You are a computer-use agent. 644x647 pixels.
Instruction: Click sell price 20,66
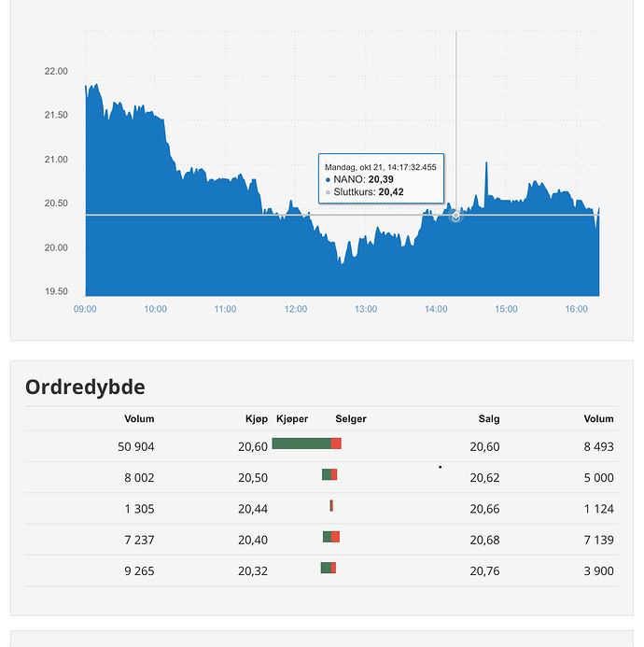[484, 509]
